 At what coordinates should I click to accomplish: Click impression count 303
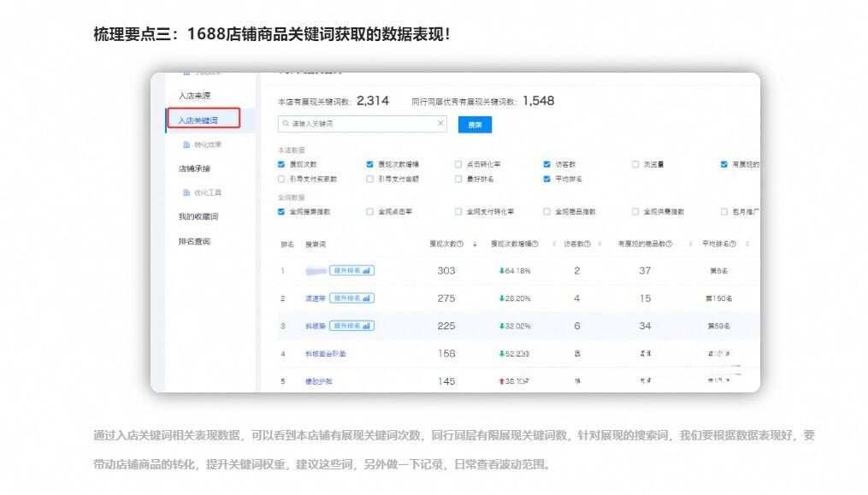click(x=446, y=271)
